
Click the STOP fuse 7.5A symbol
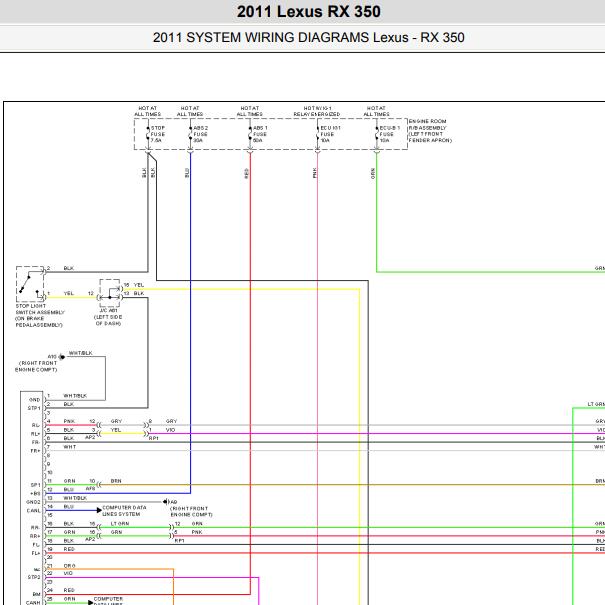[148, 134]
